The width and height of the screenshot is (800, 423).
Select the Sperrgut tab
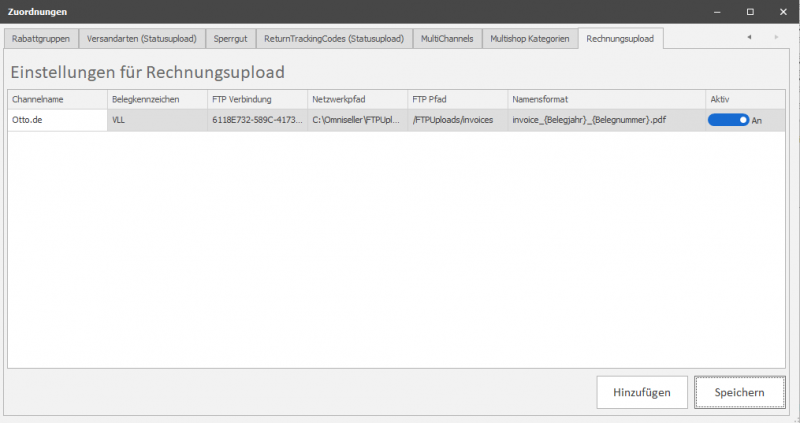[x=231, y=39]
